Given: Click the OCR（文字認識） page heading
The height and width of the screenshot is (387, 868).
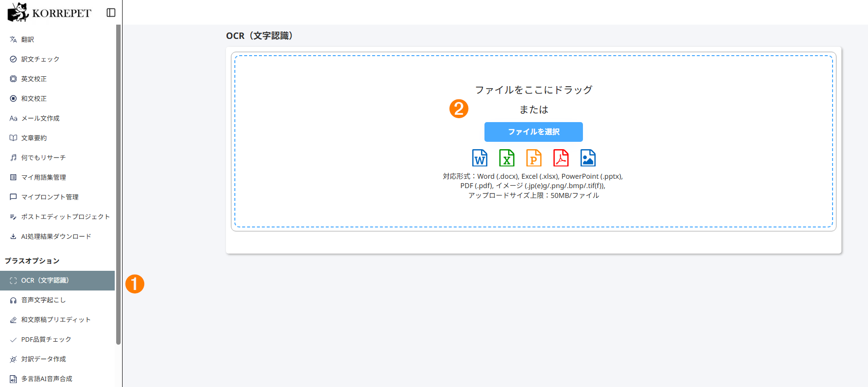Looking at the screenshot, I should click(259, 36).
